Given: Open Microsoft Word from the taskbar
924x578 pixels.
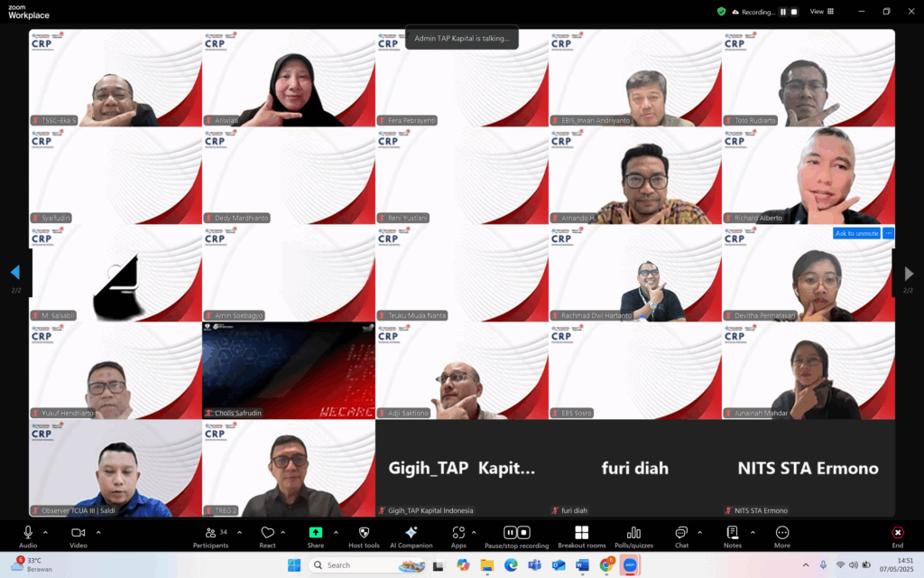Looking at the screenshot, I should point(582,565).
